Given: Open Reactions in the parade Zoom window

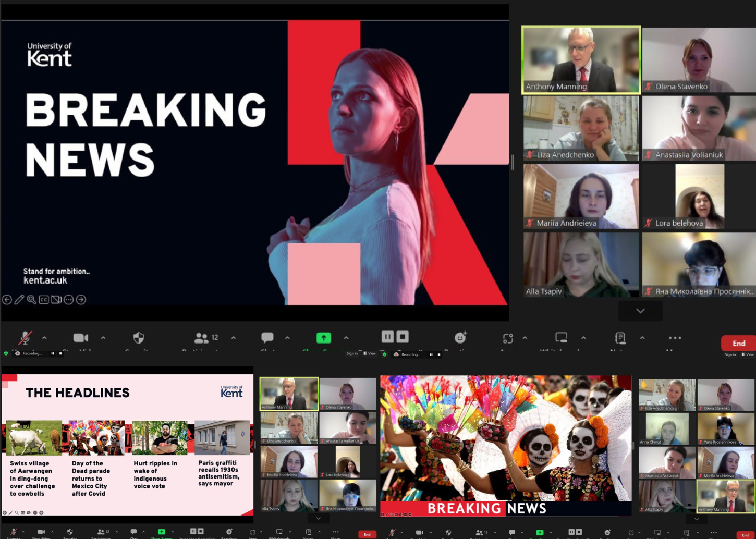Looking at the screenshot, I should (607, 533).
